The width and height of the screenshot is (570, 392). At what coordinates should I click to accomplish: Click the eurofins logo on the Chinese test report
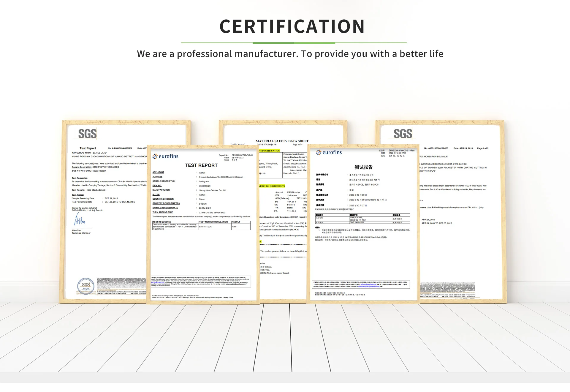coord(329,152)
